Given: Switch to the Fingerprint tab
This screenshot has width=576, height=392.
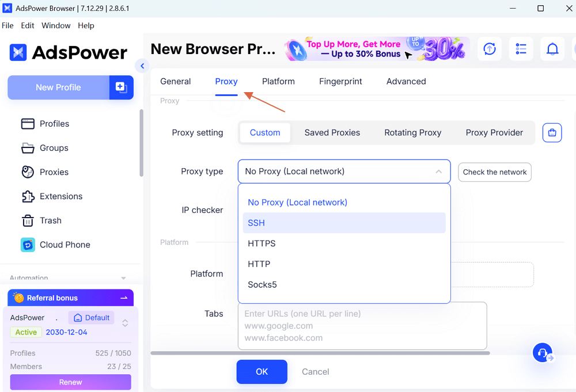Looking at the screenshot, I should (x=340, y=82).
